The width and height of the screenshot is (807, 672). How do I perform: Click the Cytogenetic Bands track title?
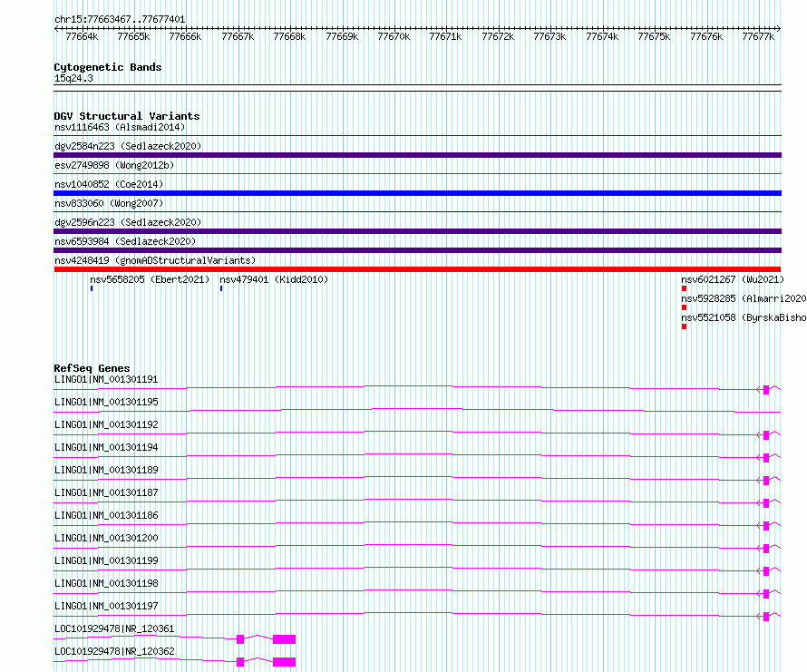[x=108, y=67]
